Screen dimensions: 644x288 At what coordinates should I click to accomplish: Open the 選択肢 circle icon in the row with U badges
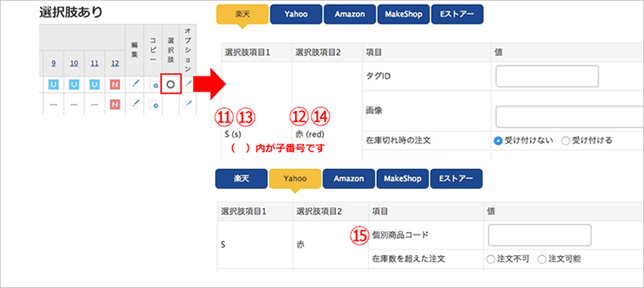click(171, 85)
